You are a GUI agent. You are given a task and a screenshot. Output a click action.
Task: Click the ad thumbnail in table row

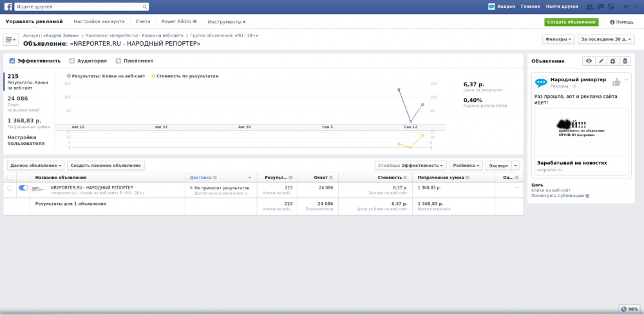[38, 189]
